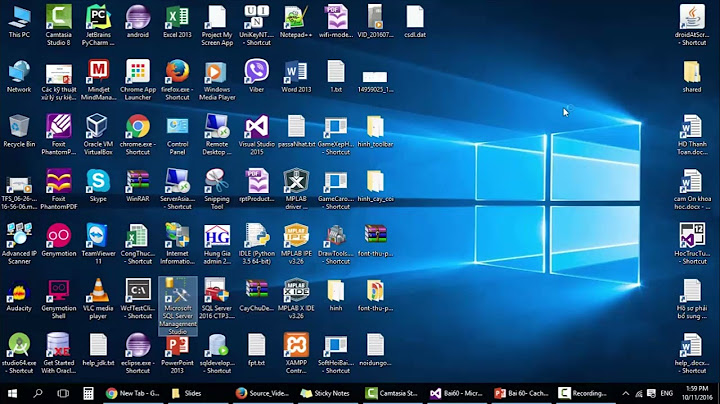
Task: Switch to Bai 60 PowerPoint taskbar window
Action: click(x=522, y=393)
